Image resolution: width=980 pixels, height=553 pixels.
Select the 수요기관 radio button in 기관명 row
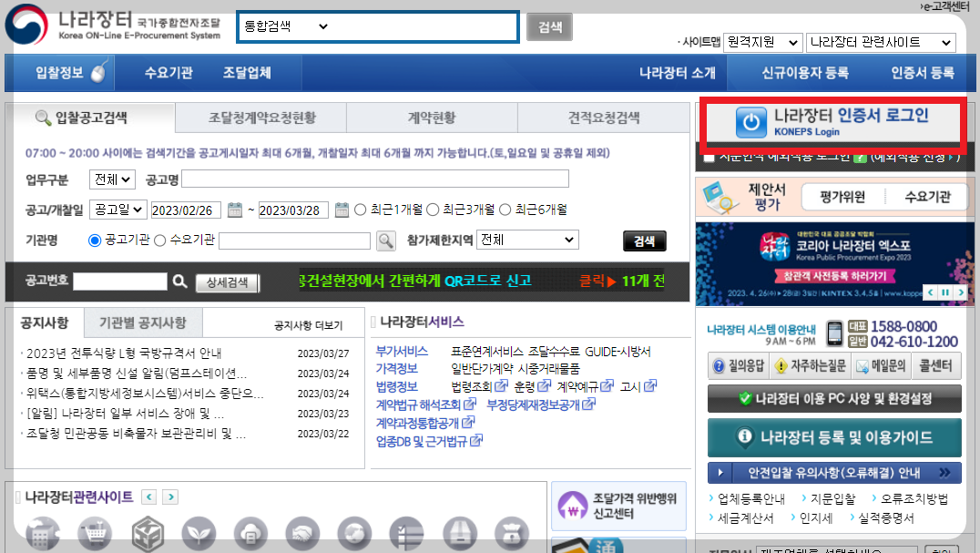tap(160, 241)
